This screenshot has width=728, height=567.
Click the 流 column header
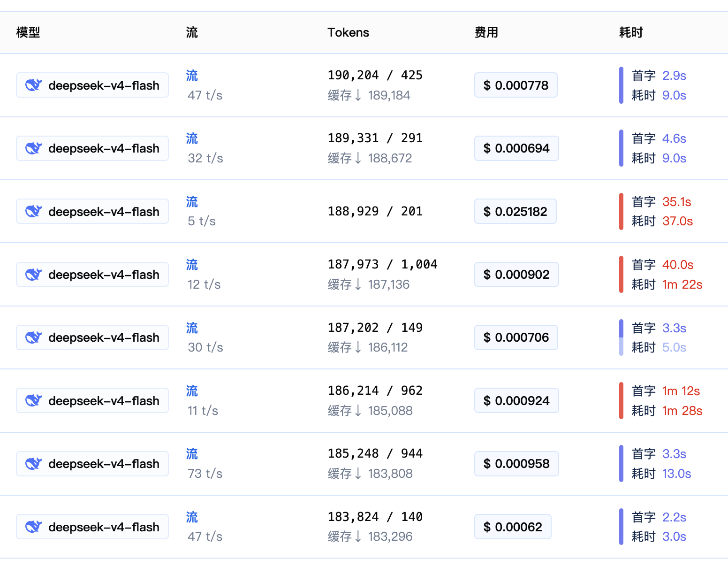pyautogui.click(x=192, y=32)
